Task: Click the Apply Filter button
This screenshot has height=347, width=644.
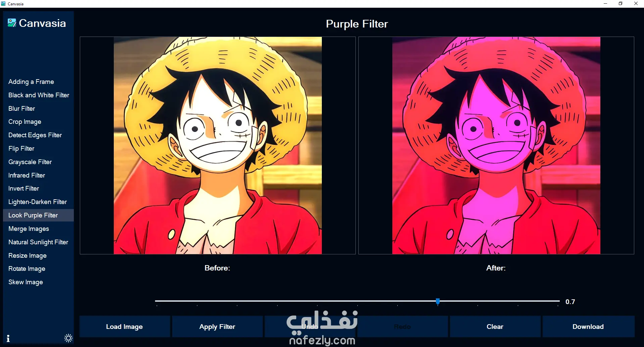Action: pos(217,327)
